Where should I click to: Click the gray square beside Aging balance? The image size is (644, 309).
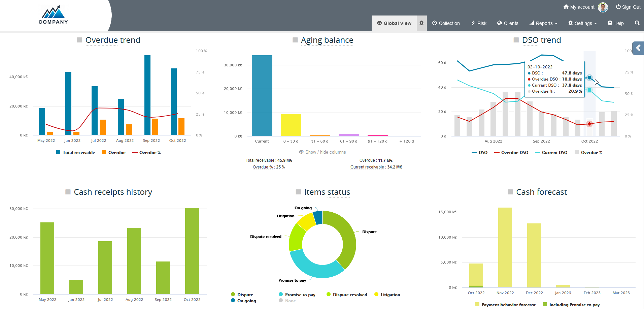(295, 40)
